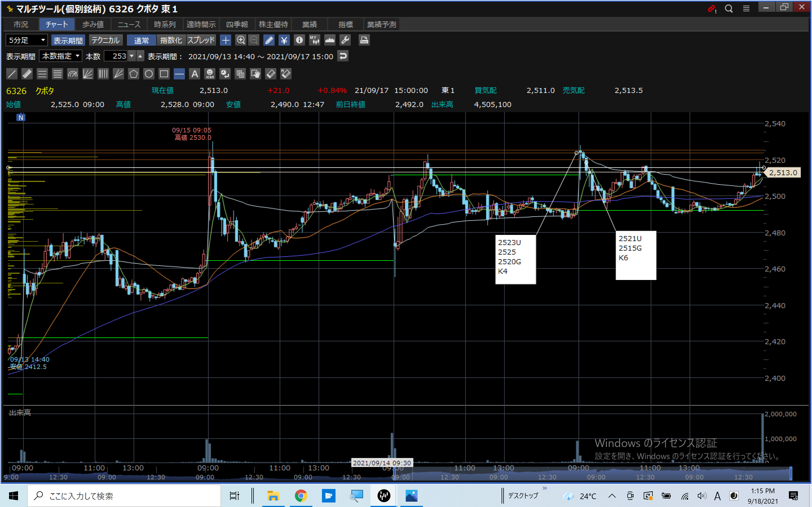Pick the text annotation A tool
This screenshot has width=812, height=507.
coord(195,74)
